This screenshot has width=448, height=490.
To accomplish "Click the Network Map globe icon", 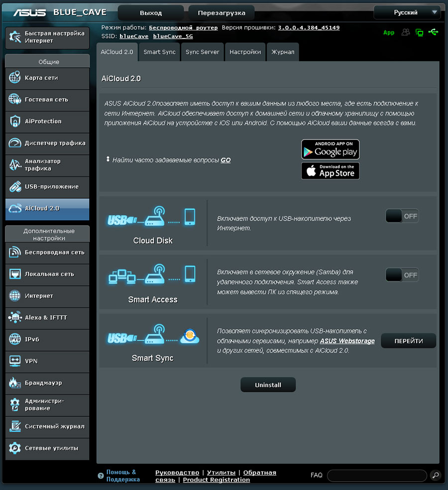I will [x=14, y=78].
